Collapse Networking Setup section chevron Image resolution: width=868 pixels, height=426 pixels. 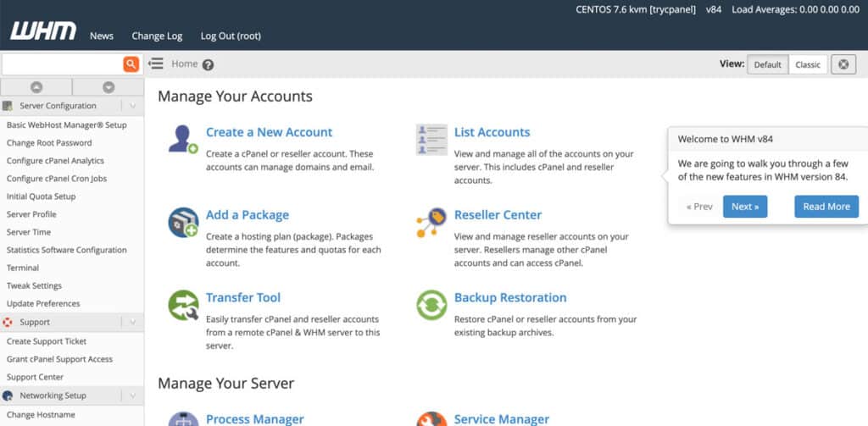coord(132,396)
